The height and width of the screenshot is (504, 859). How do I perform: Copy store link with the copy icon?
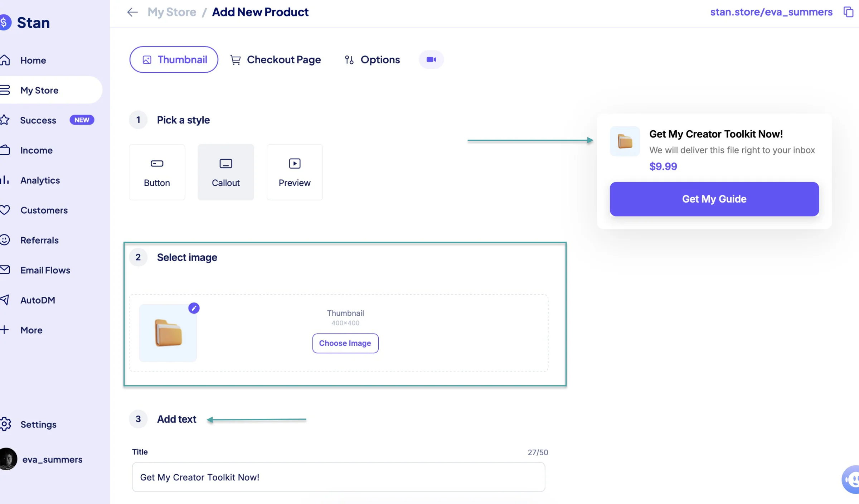[x=848, y=12]
